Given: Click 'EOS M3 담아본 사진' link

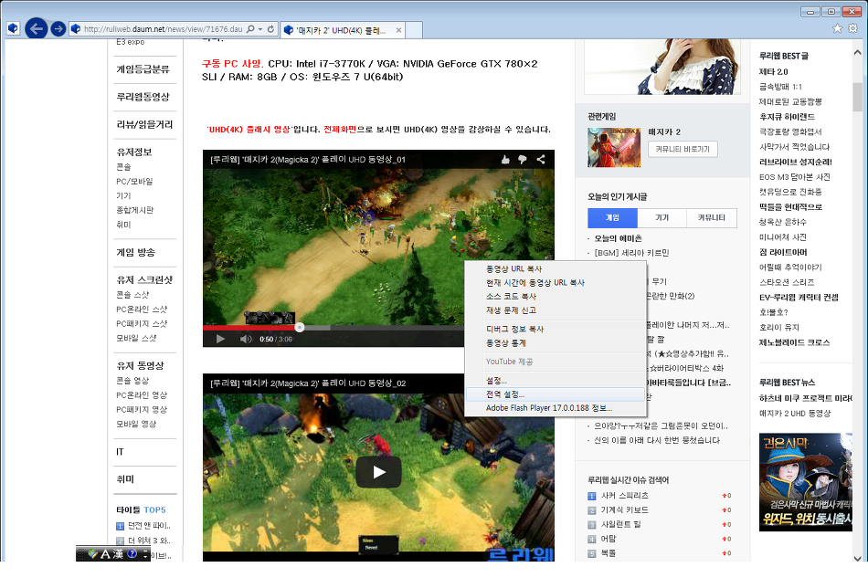Looking at the screenshot, I should pyautogui.click(x=794, y=177).
